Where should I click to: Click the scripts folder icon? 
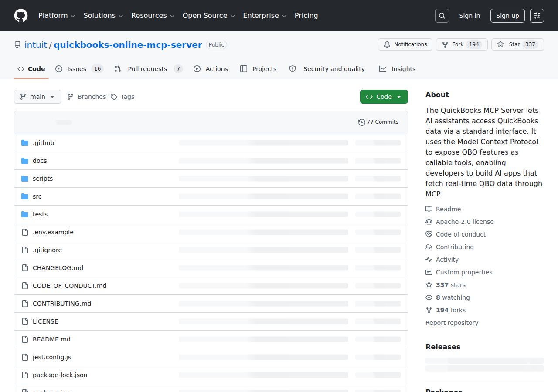click(25, 179)
